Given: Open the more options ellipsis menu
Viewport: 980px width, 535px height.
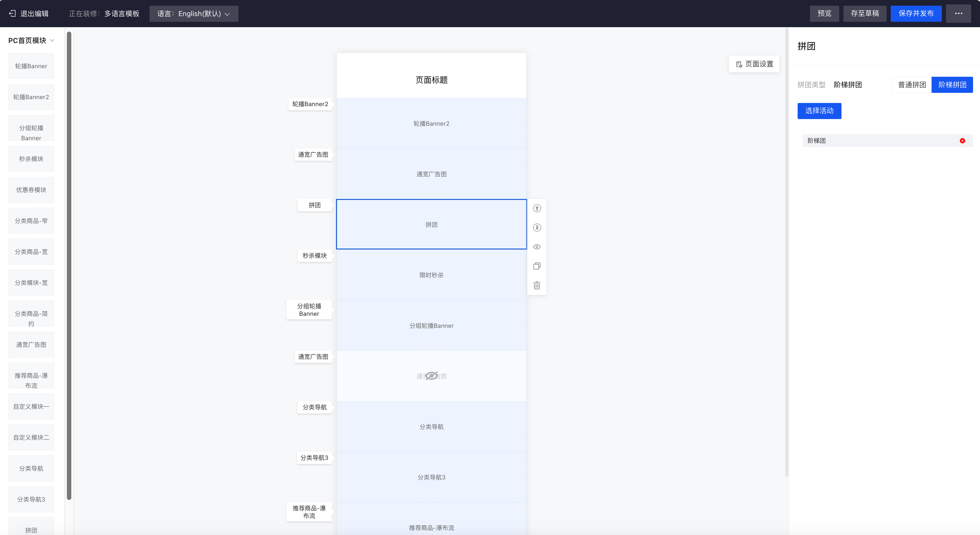Looking at the screenshot, I should pos(958,14).
